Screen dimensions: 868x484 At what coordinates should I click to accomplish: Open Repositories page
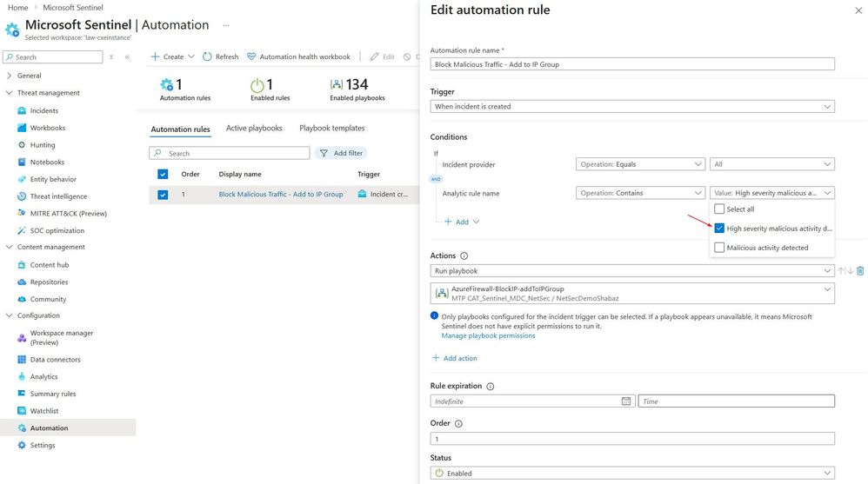point(49,282)
